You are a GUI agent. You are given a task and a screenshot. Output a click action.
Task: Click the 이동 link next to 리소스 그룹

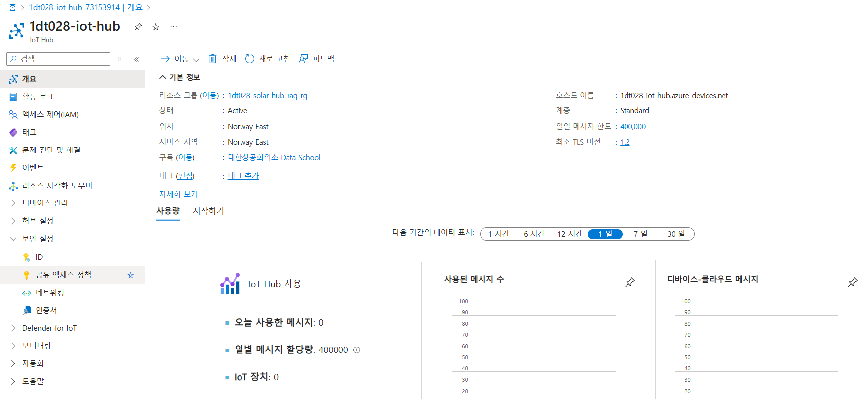point(209,95)
